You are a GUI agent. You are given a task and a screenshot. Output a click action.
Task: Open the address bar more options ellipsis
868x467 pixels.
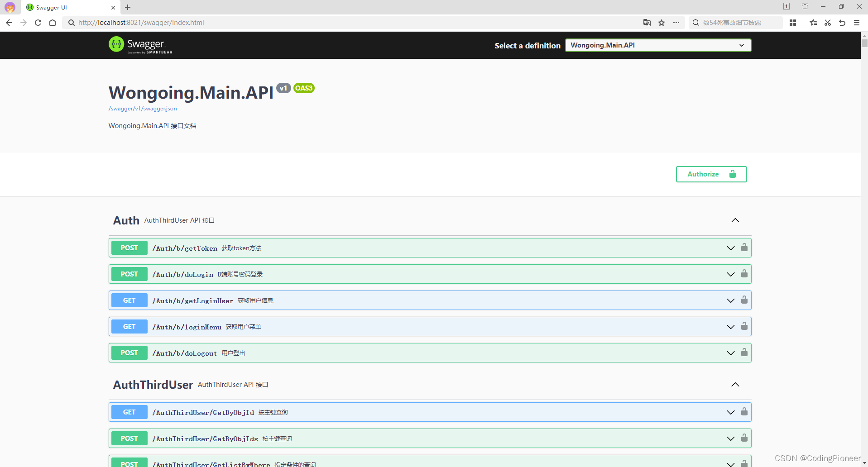676,23
